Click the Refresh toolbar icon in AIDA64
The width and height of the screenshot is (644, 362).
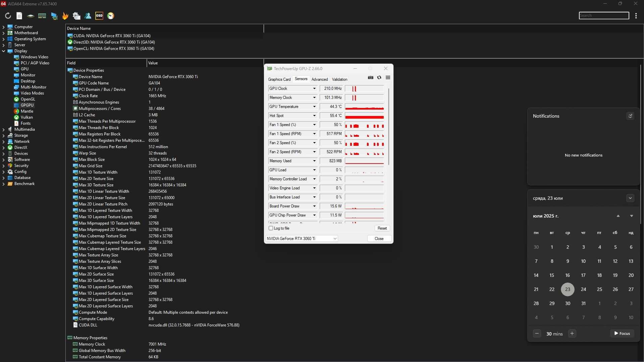(x=8, y=16)
